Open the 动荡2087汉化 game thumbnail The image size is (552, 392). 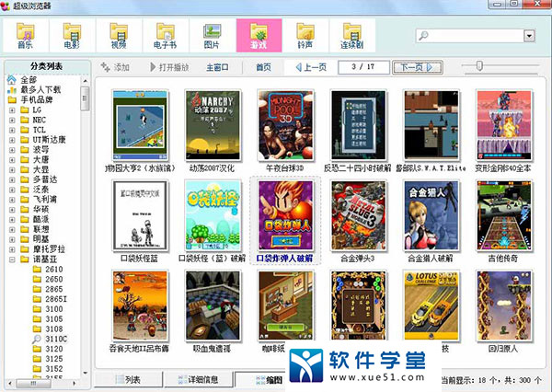[213, 126]
